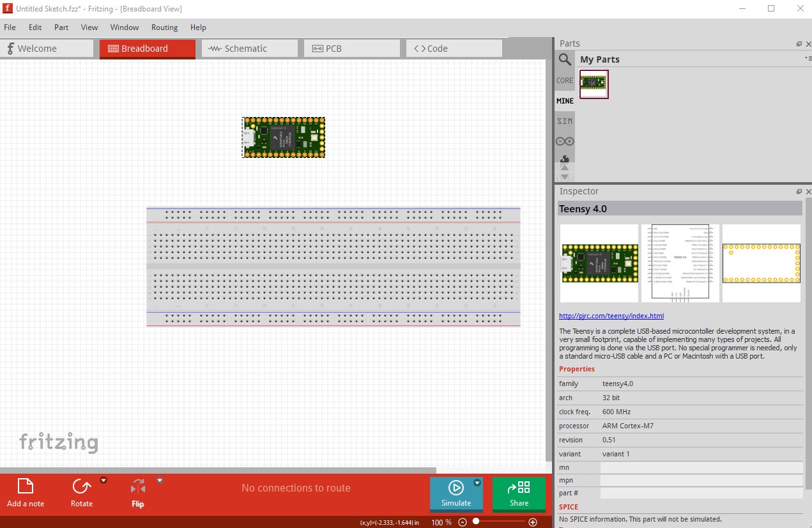Zoom in with the plus icon
Viewport: 812px width, 528px height.
(x=533, y=522)
